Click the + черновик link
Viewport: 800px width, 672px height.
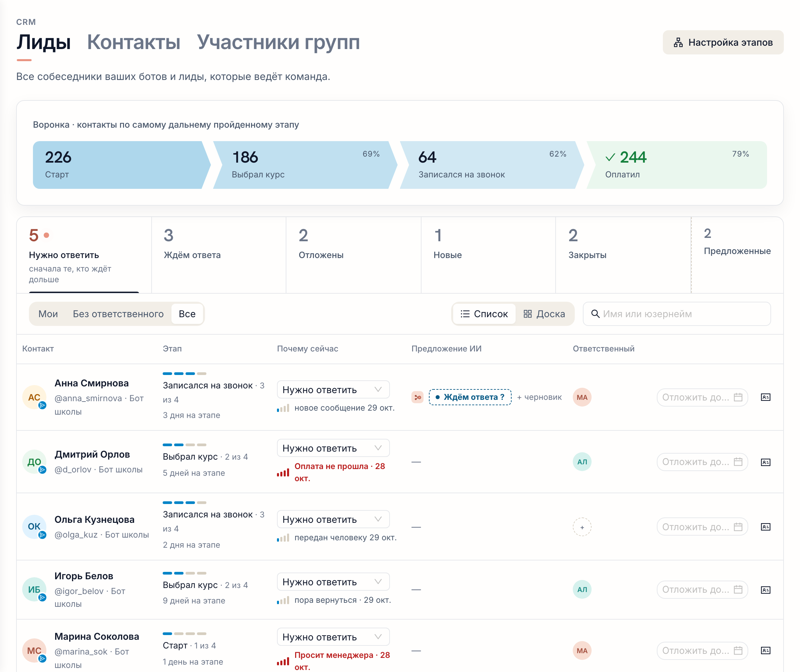tap(539, 397)
